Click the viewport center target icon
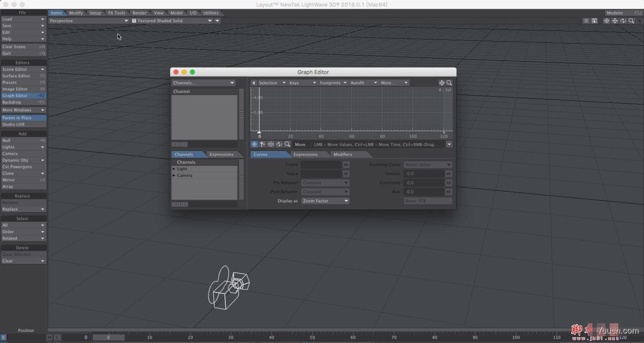 [x=607, y=21]
